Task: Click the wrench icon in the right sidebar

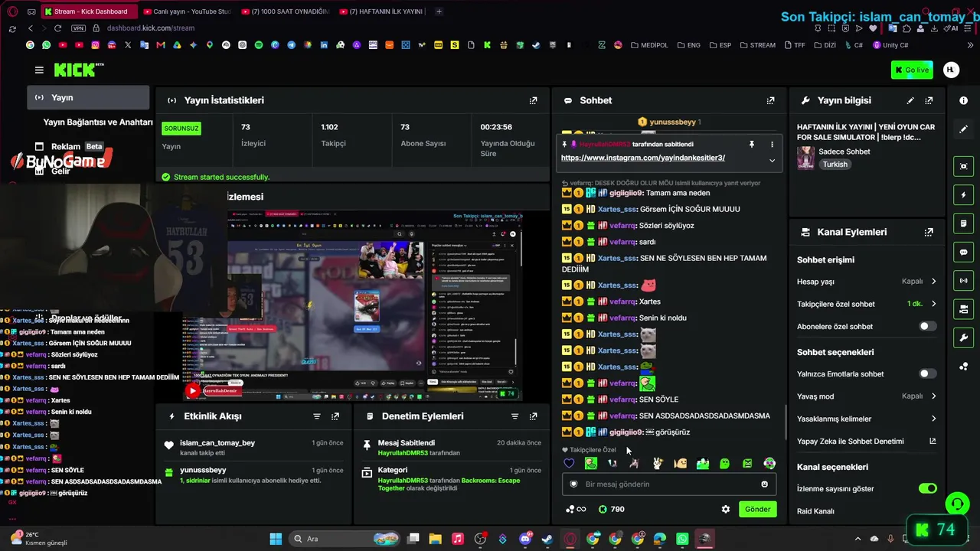Action: [963, 337]
